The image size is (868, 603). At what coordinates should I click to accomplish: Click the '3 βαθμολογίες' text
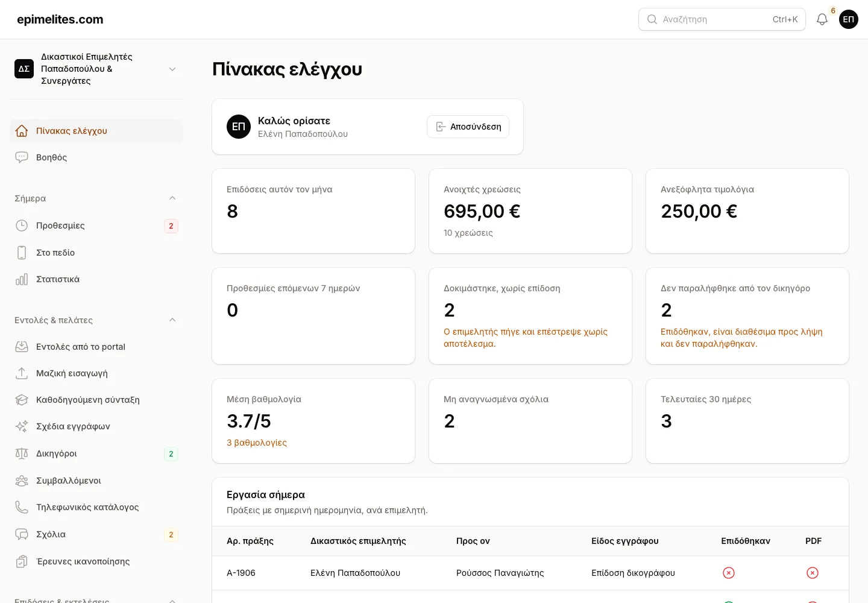[x=257, y=443]
